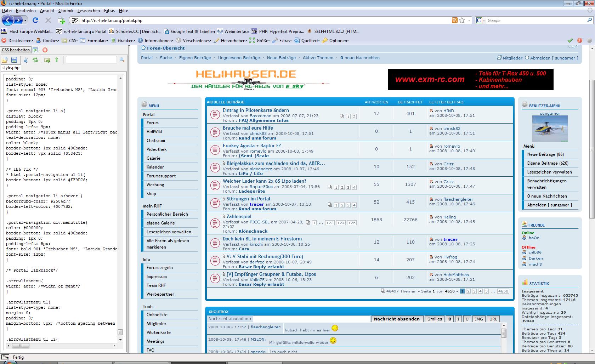Click the shoutbox vertical scrollbar
The height and width of the screenshot is (364, 595).
coord(504,337)
